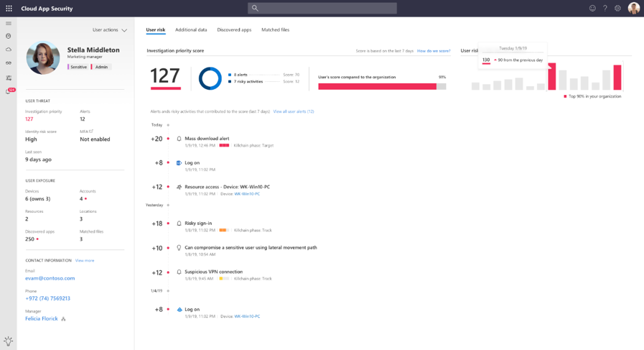Open the Matched files tab
This screenshot has height=350, width=644.
click(x=276, y=29)
